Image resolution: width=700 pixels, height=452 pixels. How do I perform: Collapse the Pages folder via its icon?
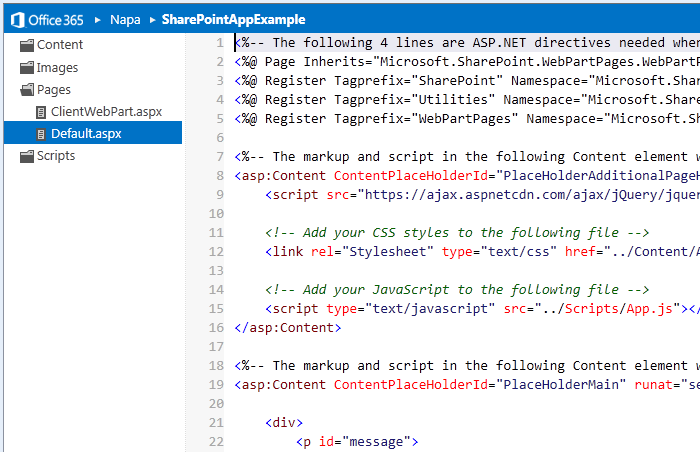(x=27, y=90)
